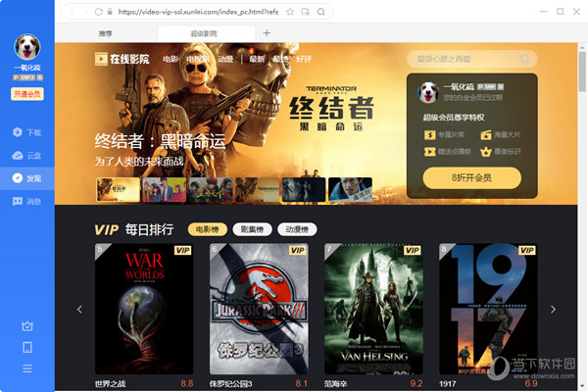Select third banner thumbnail in carousel

tap(211, 189)
